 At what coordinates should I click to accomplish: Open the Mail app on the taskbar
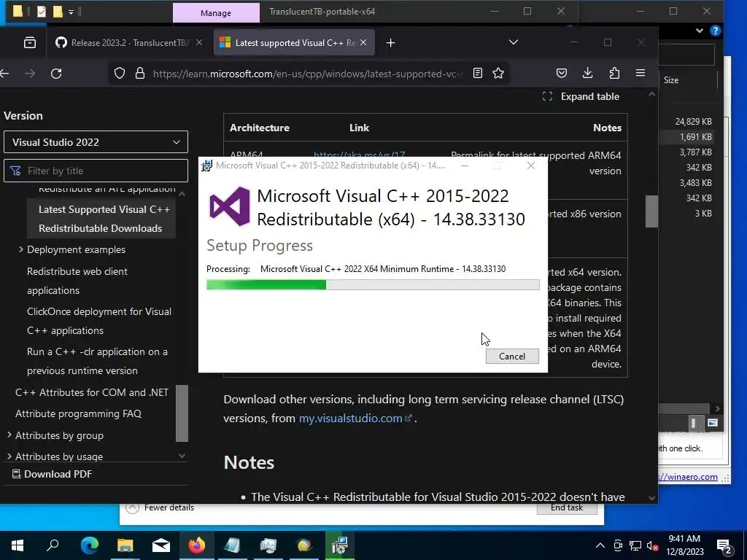pos(161,545)
